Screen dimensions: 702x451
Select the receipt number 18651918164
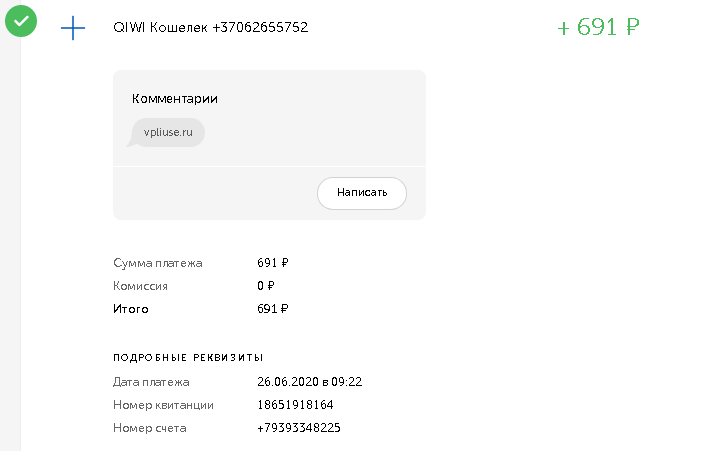[295, 405]
